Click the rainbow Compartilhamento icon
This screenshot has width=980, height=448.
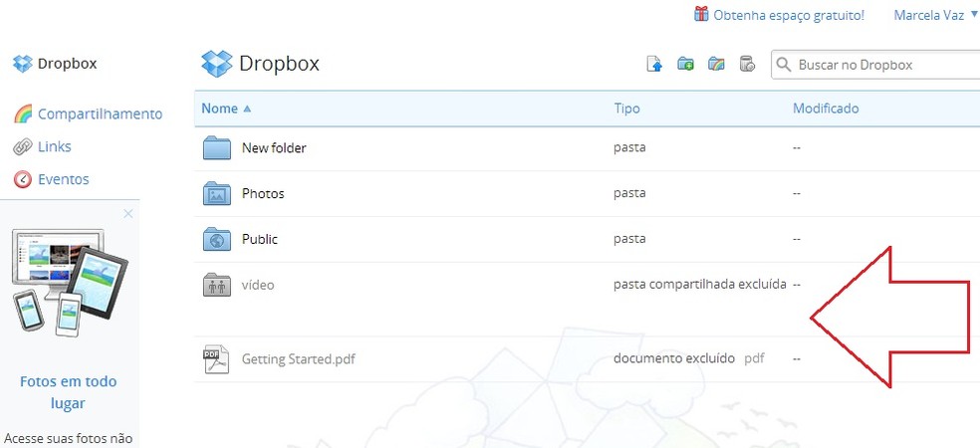pyautogui.click(x=23, y=113)
